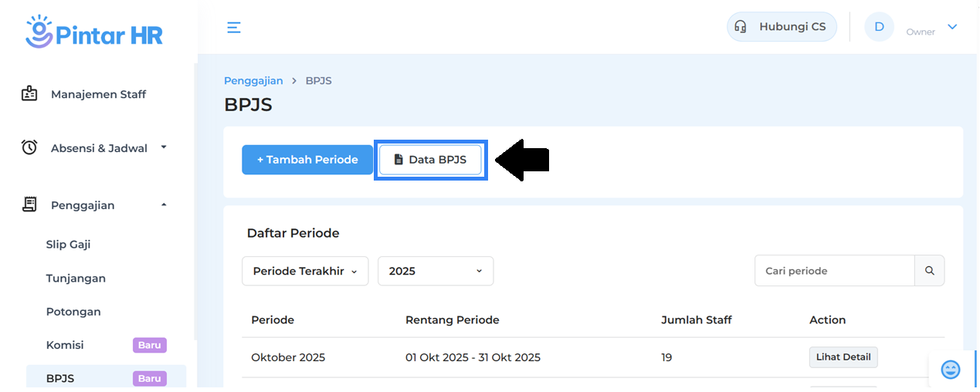
Task: Expand the Absensi & Jadwal menu
Action: tap(99, 148)
